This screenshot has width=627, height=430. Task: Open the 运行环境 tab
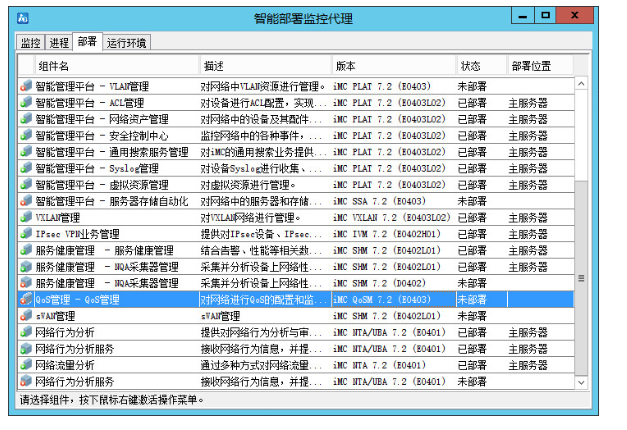coord(126,42)
